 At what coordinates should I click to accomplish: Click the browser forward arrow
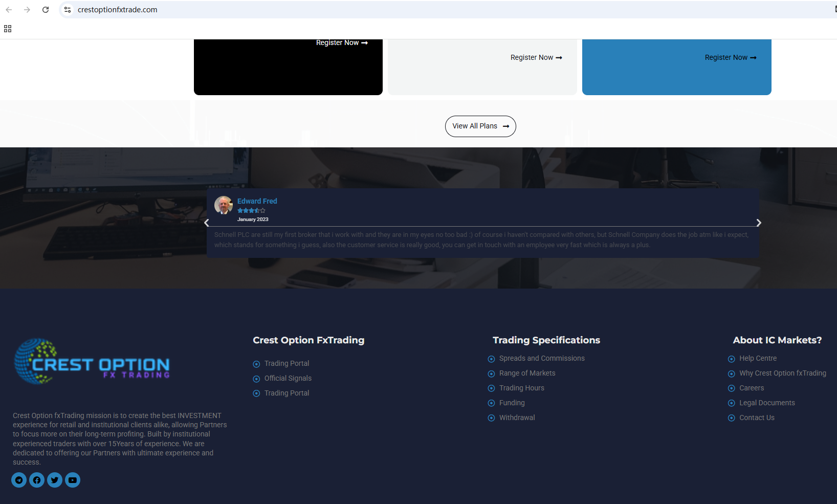click(27, 10)
